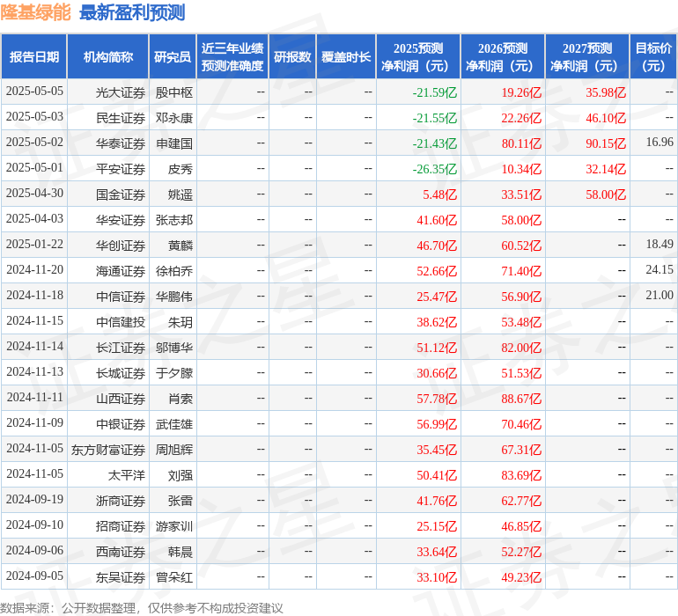This screenshot has width=678, height=616.
Task: Click the 67.31亿 forecast value
Action: [x=521, y=450]
